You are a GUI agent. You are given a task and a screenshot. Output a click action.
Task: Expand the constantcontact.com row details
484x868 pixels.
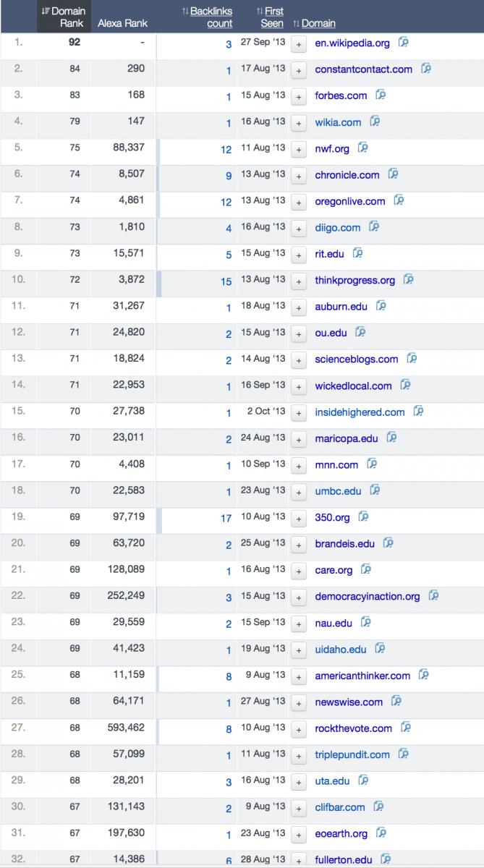[x=298, y=70]
